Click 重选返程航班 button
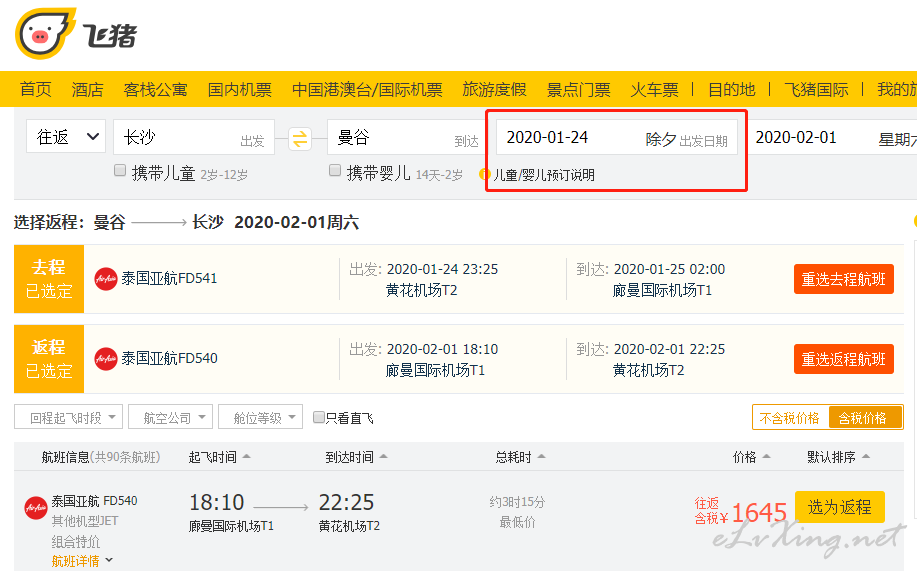The height and width of the screenshot is (571, 917). (843, 359)
